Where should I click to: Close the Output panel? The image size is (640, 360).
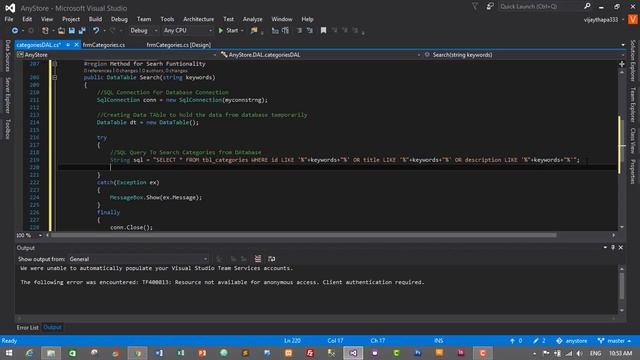point(621,247)
